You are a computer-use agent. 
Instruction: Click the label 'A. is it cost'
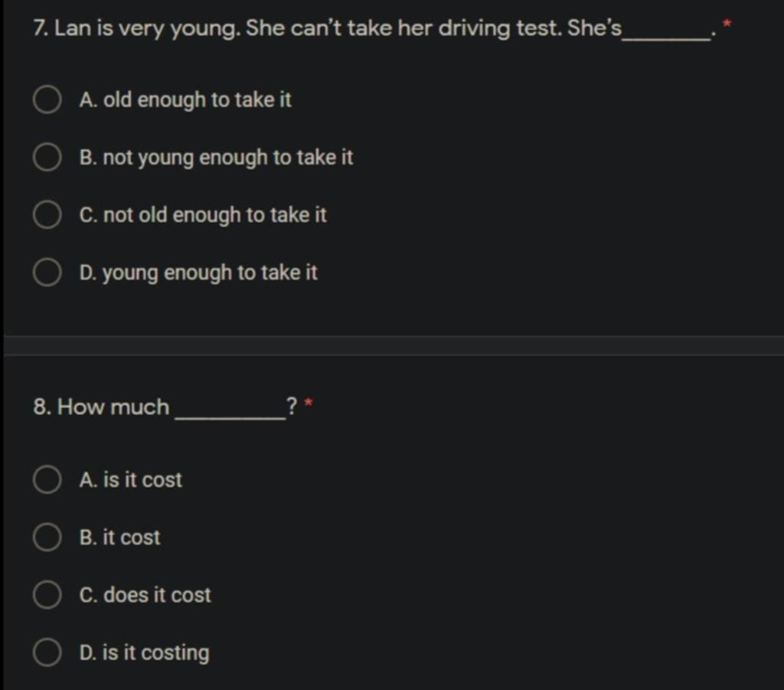pos(130,480)
